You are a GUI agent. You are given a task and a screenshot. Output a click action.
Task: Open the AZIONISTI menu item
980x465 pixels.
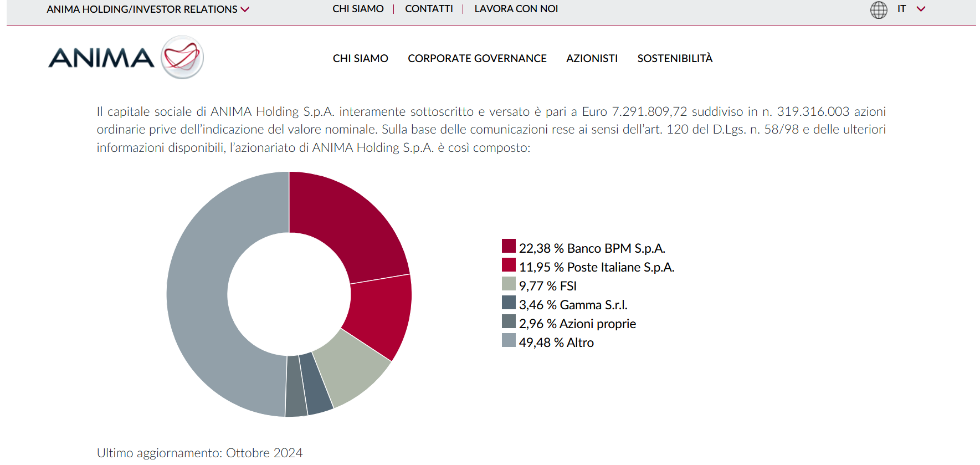[x=592, y=58]
